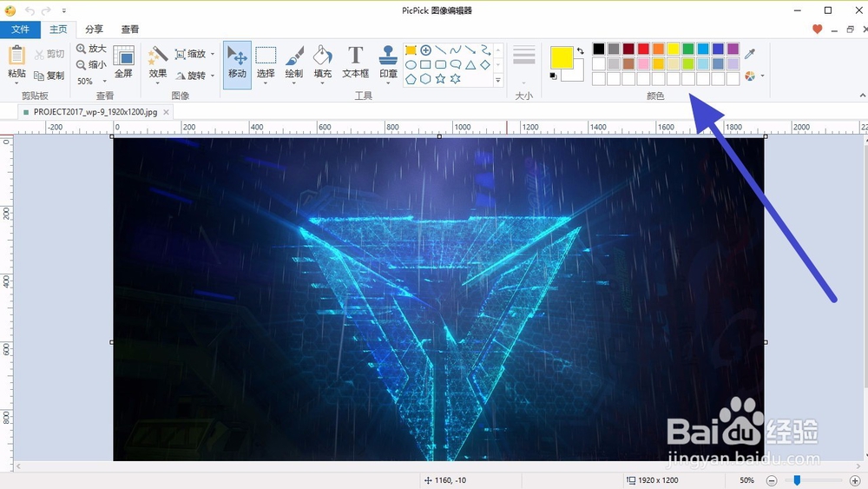Select the white background color box
The height and width of the screenshot is (489, 868).
point(575,74)
